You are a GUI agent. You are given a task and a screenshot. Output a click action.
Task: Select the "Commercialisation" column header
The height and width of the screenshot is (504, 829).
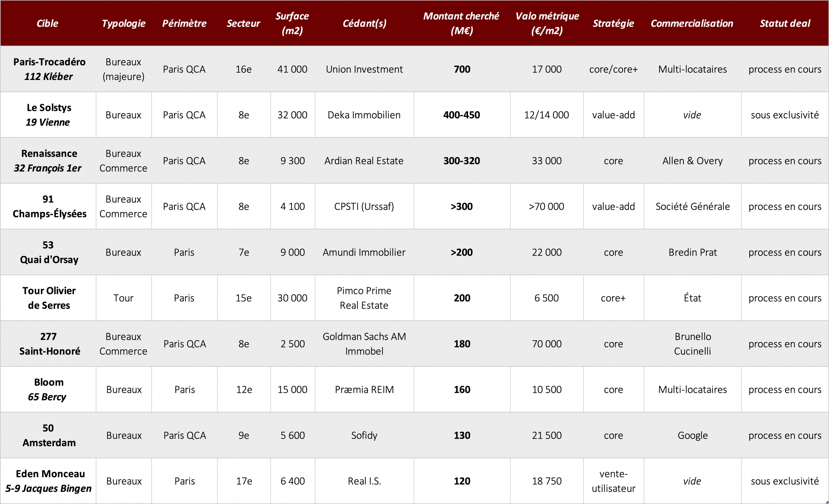692,23
